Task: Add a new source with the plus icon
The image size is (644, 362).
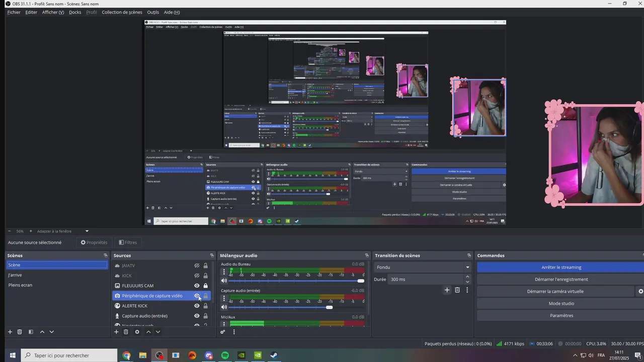Action: (x=116, y=332)
